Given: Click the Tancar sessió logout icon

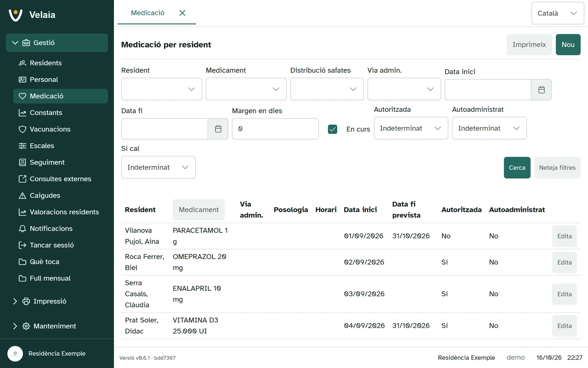Looking at the screenshot, I should pyautogui.click(x=22, y=245).
